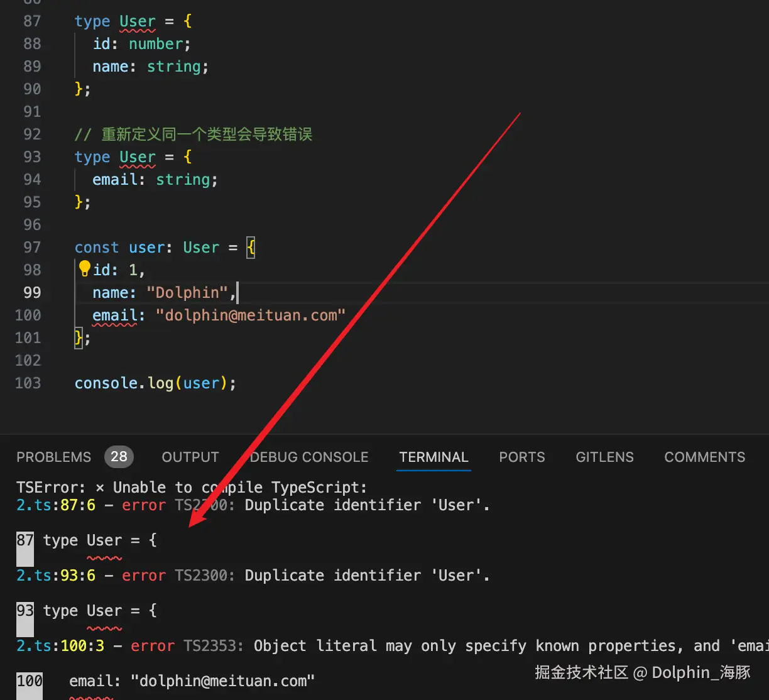Click the User identifier on line 87
Viewport: 769px width, 700px height.
(x=138, y=21)
